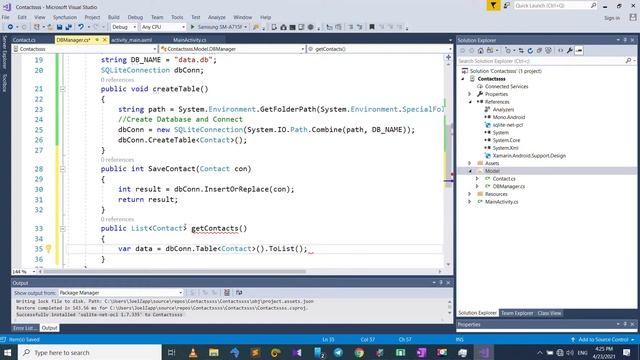The width and height of the screenshot is (640, 360).
Task: Collapse SaveContact method outline on line 28
Action: tap(62, 169)
